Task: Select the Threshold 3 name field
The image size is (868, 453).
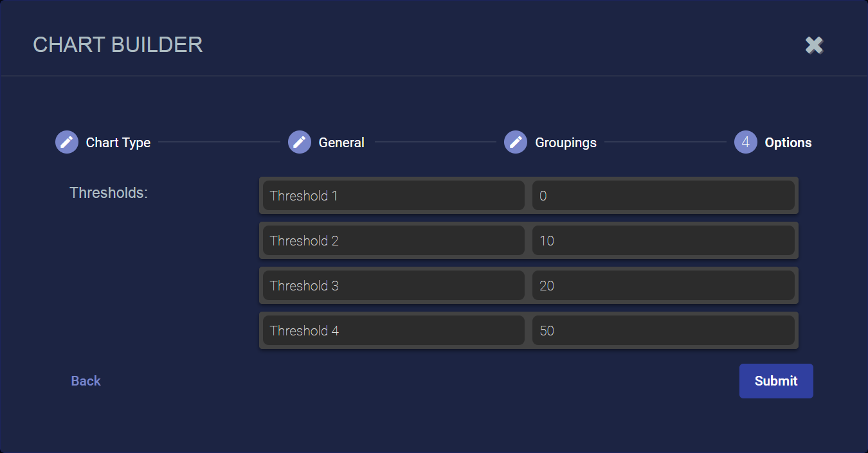Action: click(x=393, y=285)
